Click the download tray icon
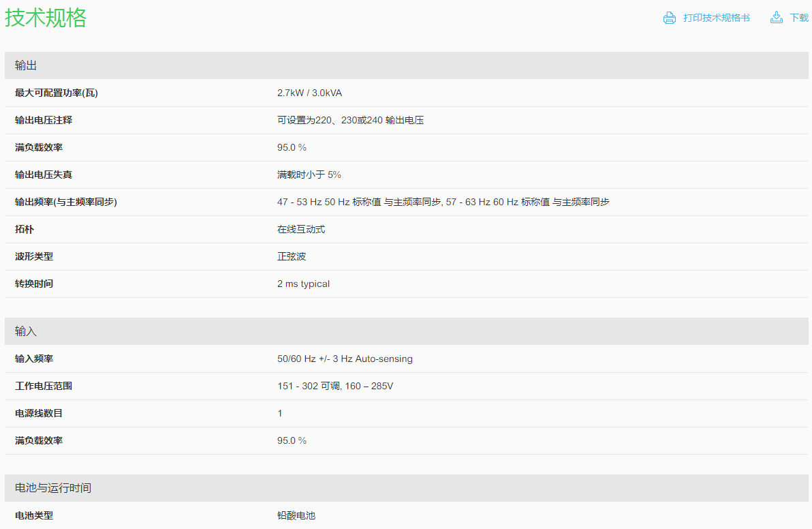Screen dimensions: 812x529 coord(776,18)
